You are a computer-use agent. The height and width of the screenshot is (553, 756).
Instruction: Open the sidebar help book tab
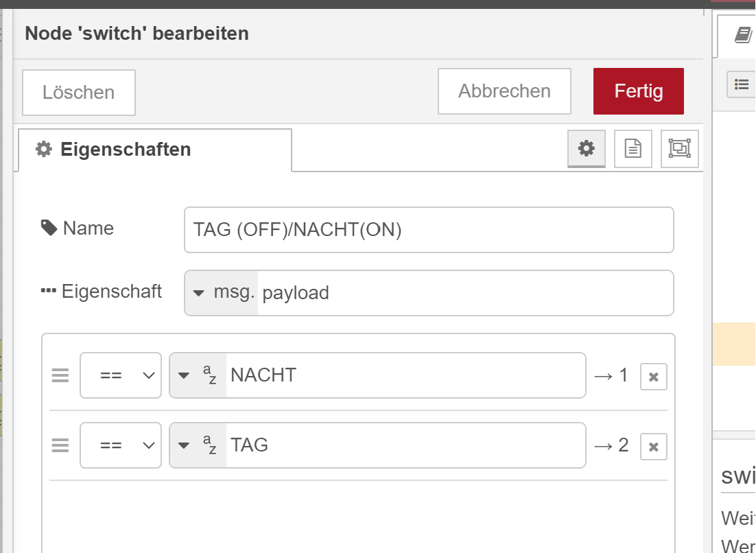pos(742,35)
